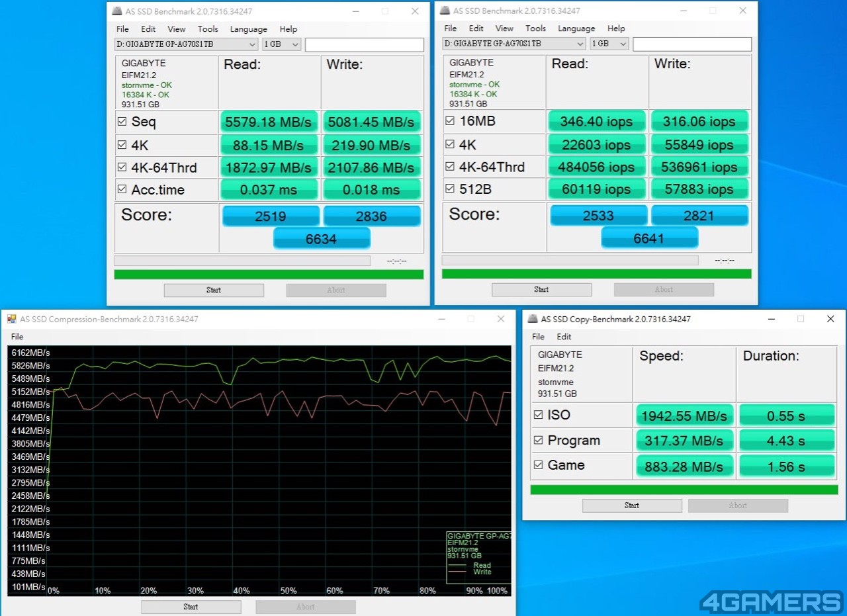Click Start in the left AS SSD Benchmark window
Viewport: 847px width, 616px height.
click(214, 290)
